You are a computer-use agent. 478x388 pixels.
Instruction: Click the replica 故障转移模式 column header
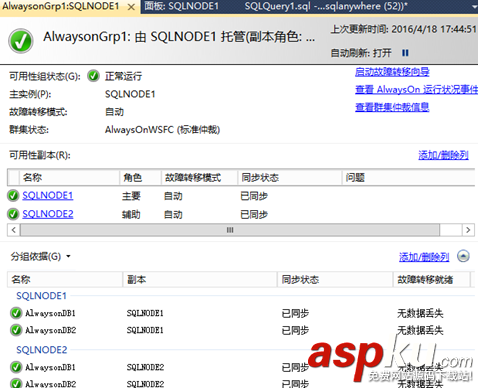pyautogui.click(x=199, y=177)
